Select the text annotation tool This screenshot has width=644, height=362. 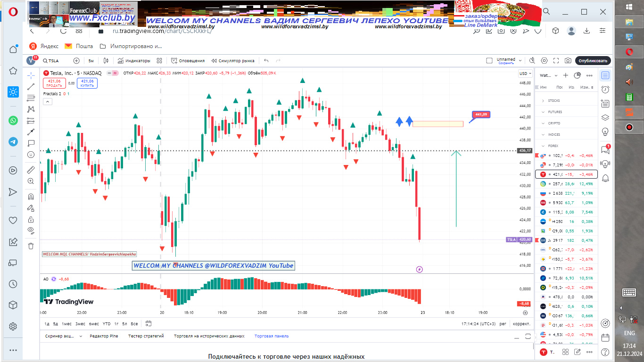31,143
